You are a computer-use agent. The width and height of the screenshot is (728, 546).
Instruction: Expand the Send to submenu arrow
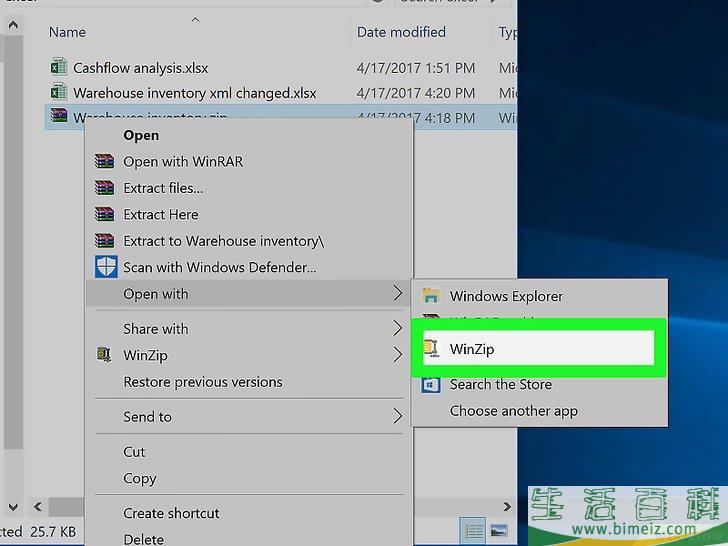tap(397, 416)
